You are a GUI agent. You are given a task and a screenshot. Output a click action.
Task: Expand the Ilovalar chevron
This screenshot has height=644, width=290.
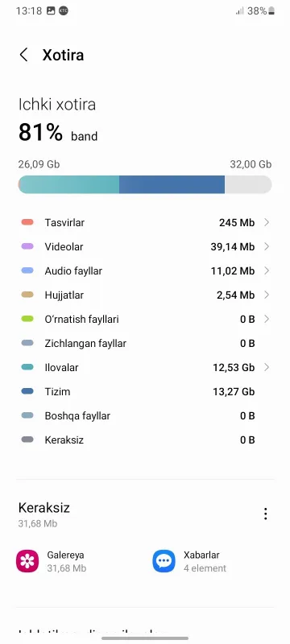[x=267, y=367]
